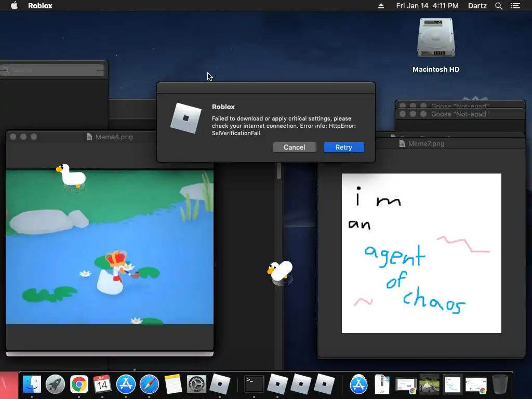
Task: Click the Meme4.png window title
Action: pyautogui.click(x=114, y=137)
